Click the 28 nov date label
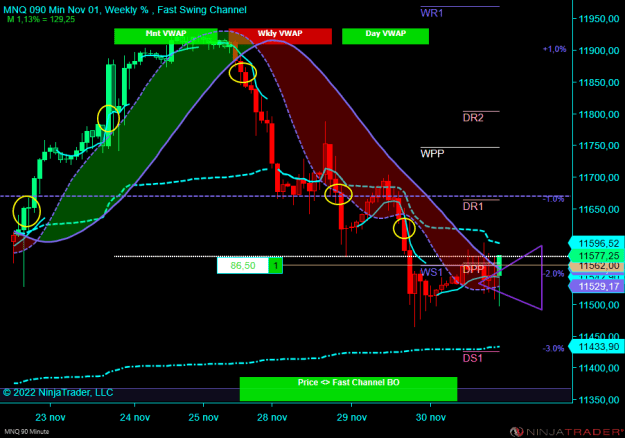 [272, 417]
